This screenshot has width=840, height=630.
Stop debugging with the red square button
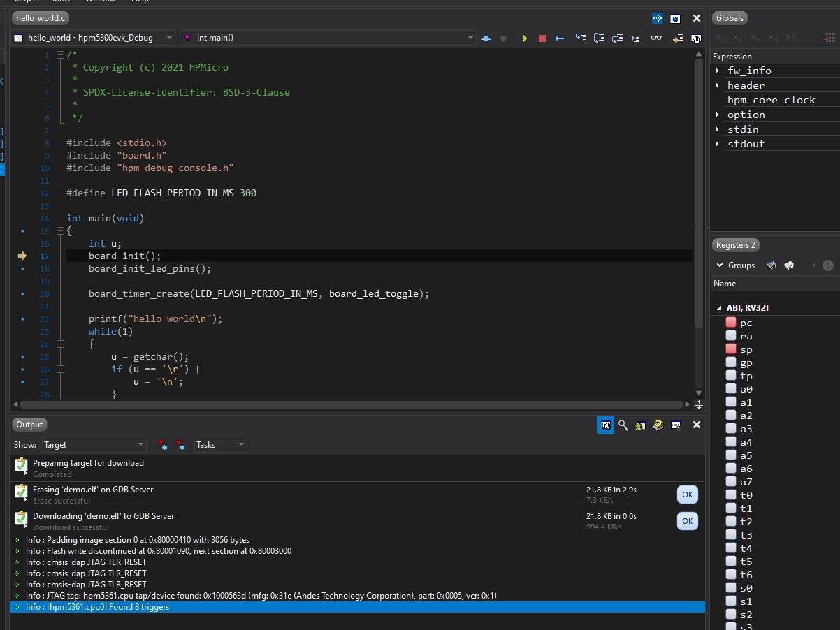[542, 38]
